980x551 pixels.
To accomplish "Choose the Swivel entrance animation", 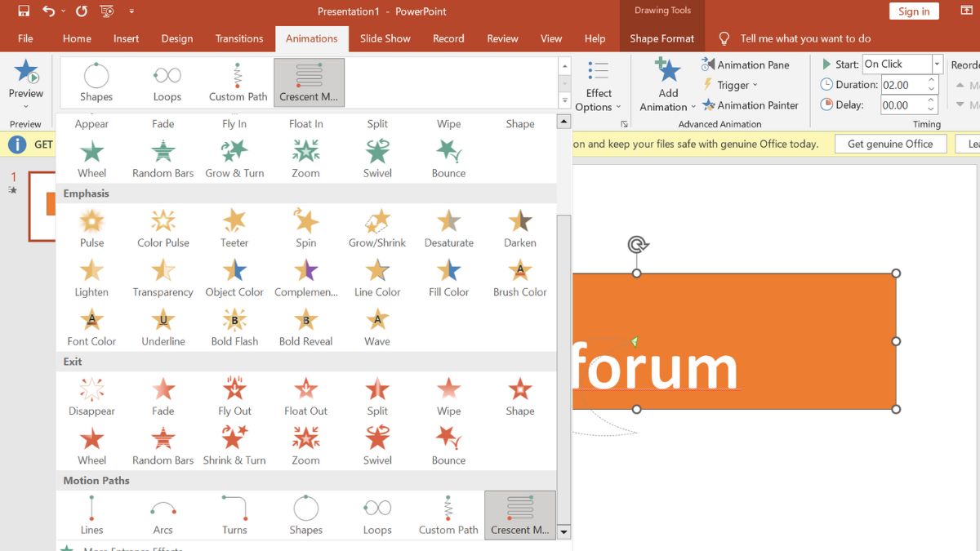I will pos(377,158).
